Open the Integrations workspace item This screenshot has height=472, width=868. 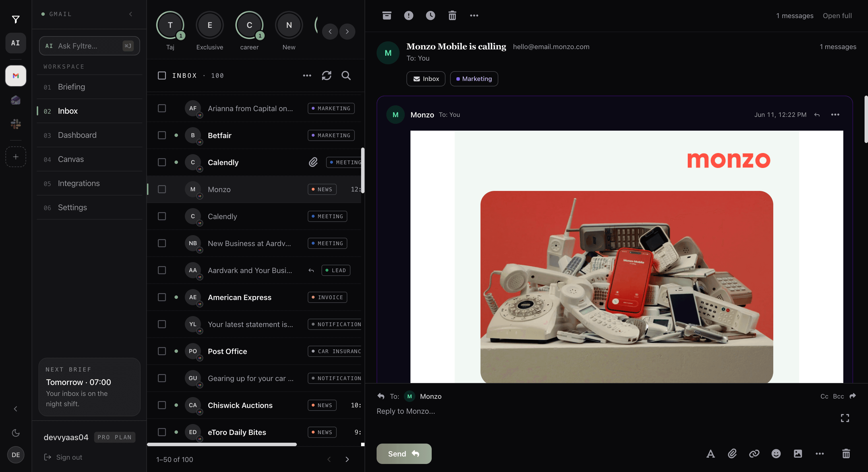[x=89, y=183]
